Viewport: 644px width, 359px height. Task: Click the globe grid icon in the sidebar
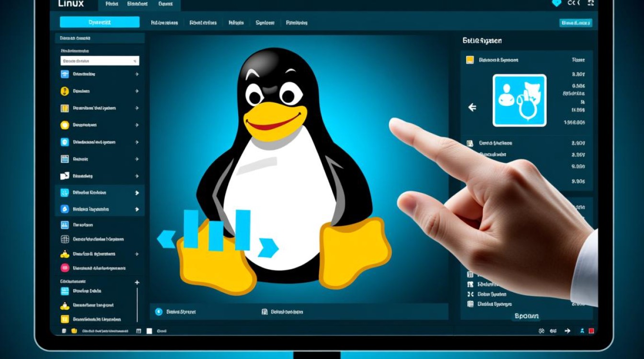64,238
